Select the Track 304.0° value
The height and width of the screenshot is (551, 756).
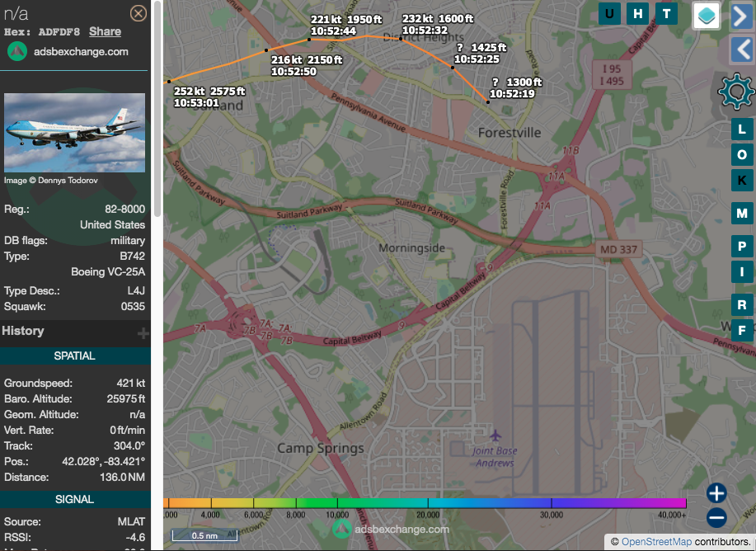click(x=129, y=445)
